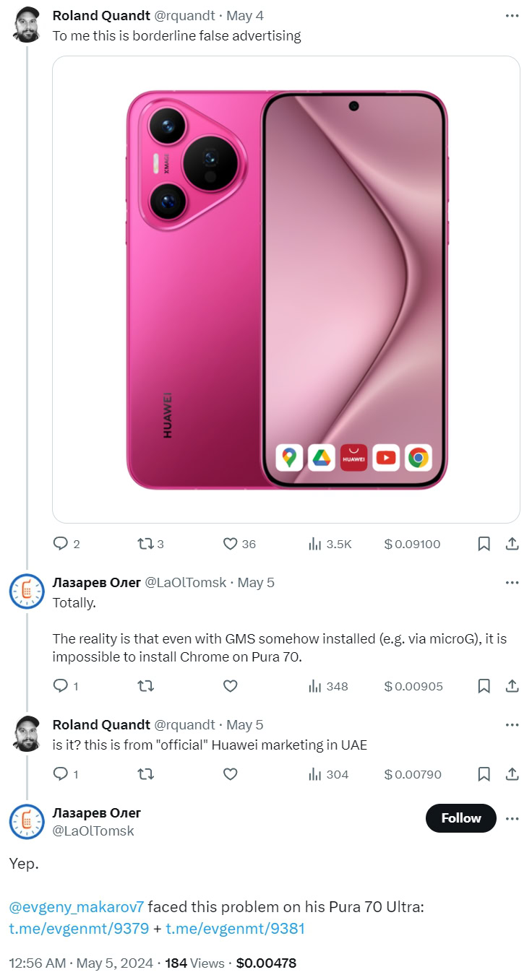Click the $0.09100 earnings indicator
Screen dimensions: 532x980
[412, 544]
